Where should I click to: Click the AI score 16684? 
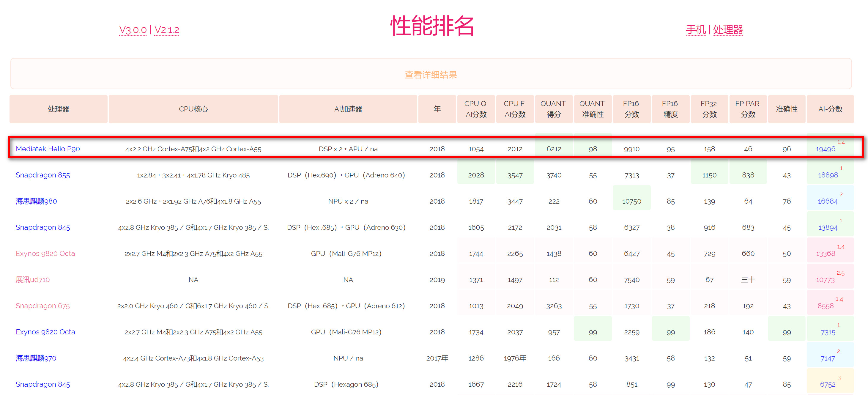[828, 201]
